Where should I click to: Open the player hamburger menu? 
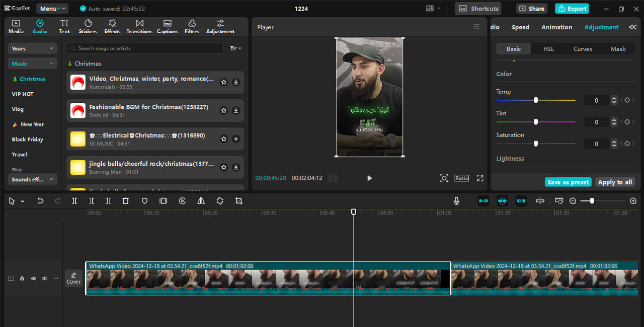point(476,27)
